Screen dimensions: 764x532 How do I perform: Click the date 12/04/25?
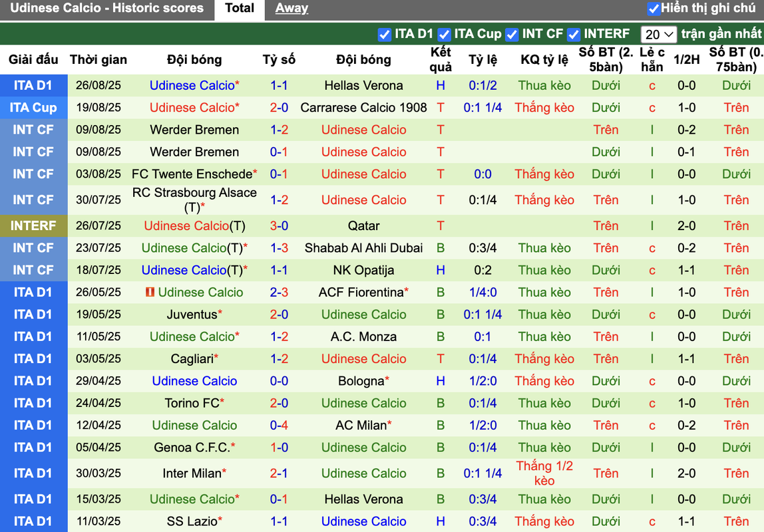(98, 426)
